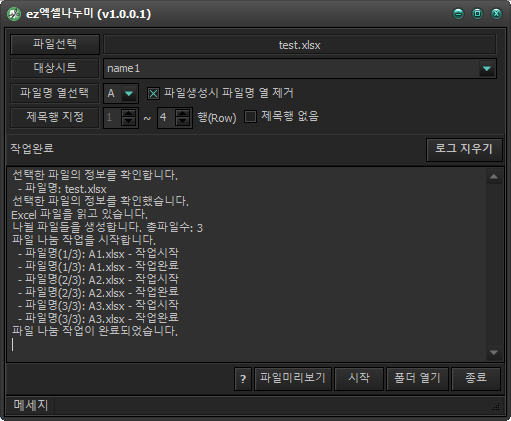511x421 pixels.
Task: Click log line 'A3.xlsx - 작업완료'
Action: tap(133, 319)
